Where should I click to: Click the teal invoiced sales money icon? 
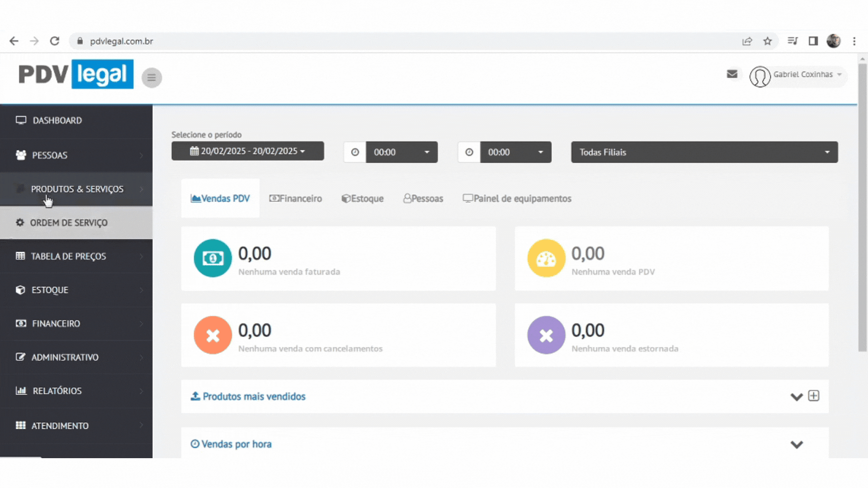tap(212, 258)
